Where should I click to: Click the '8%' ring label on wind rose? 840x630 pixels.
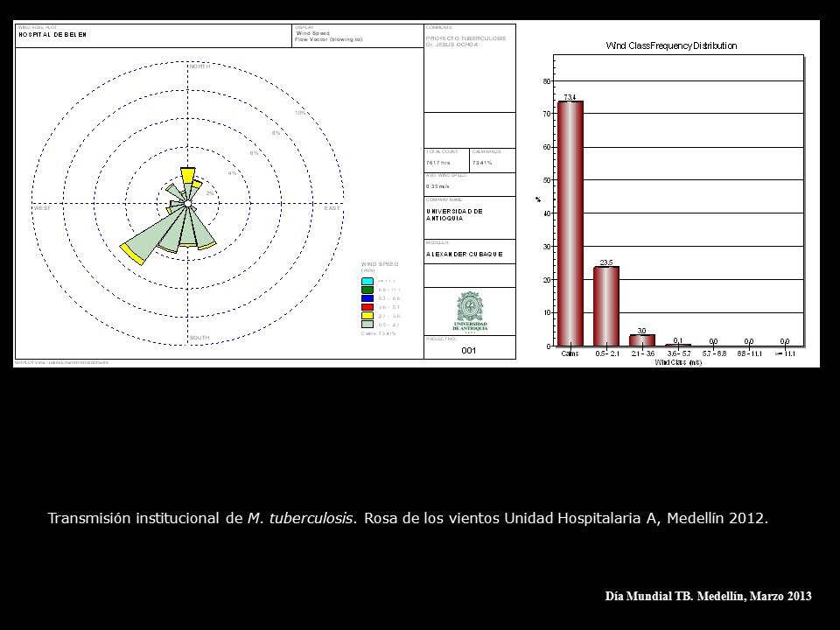(x=276, y=133)
